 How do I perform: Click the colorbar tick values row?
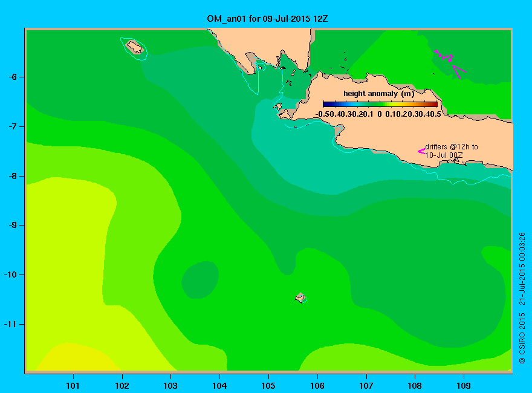click(378, 114)
